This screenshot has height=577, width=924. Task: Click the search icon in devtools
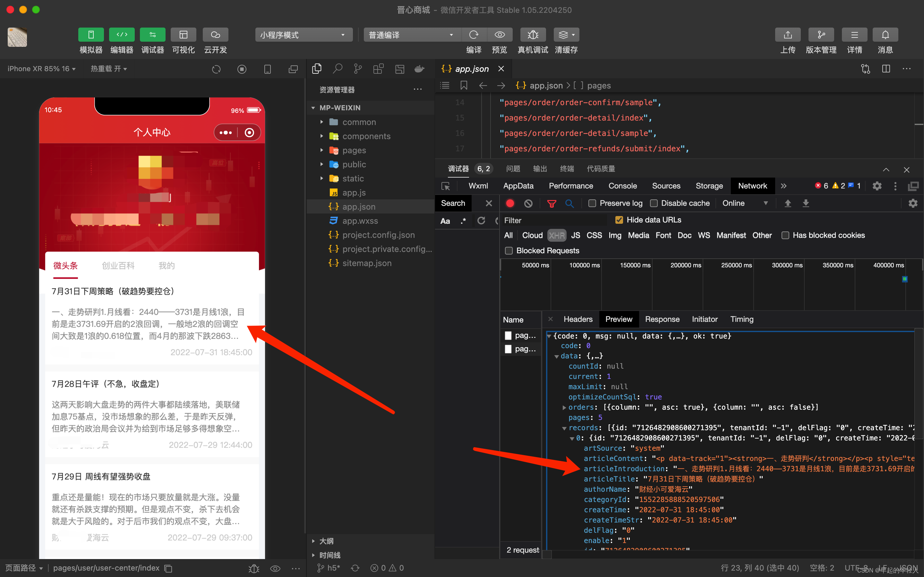tap(569, 204)
